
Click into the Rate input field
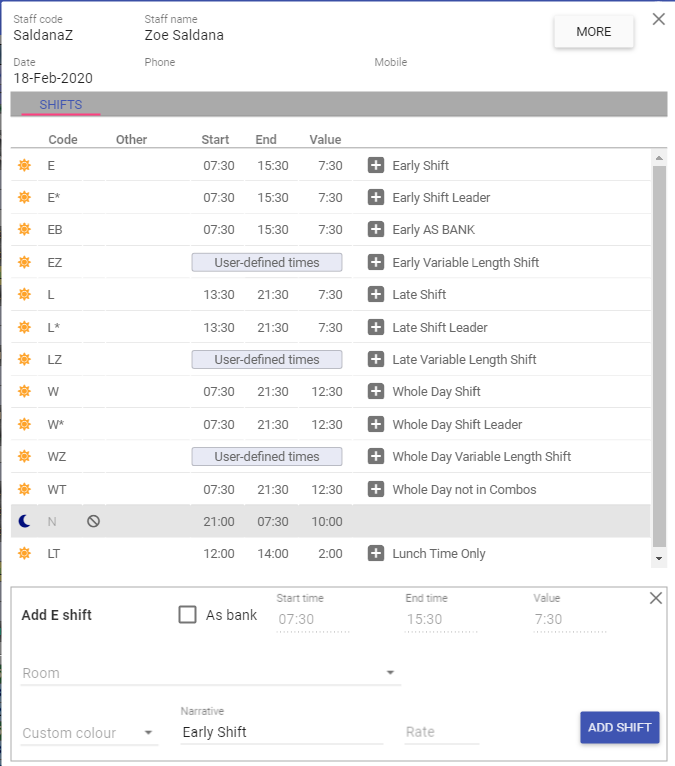point(441,732)
